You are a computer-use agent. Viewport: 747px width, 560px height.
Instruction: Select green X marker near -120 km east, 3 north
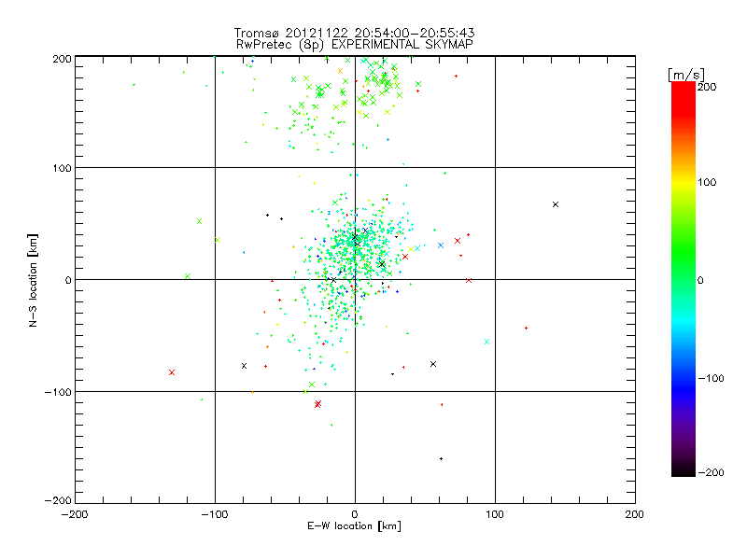click(x=188, y=276)
